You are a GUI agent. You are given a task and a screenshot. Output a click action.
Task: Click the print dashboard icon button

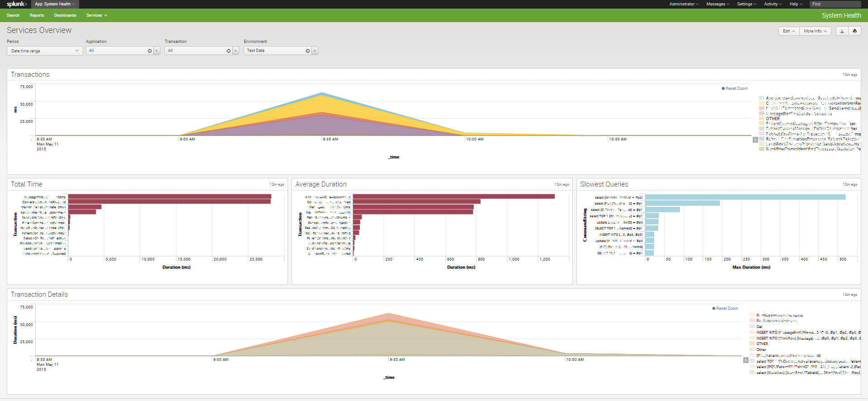point(854,31)
